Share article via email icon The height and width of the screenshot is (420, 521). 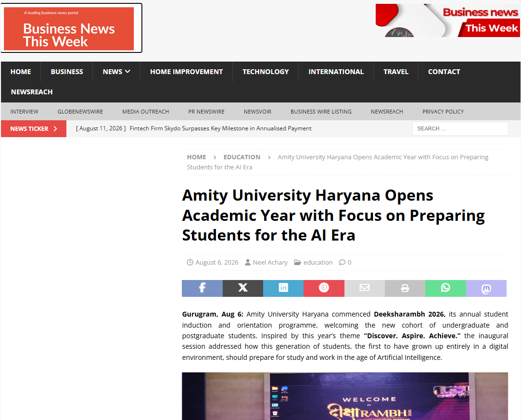pyautogui.click(x=365, y=288)
